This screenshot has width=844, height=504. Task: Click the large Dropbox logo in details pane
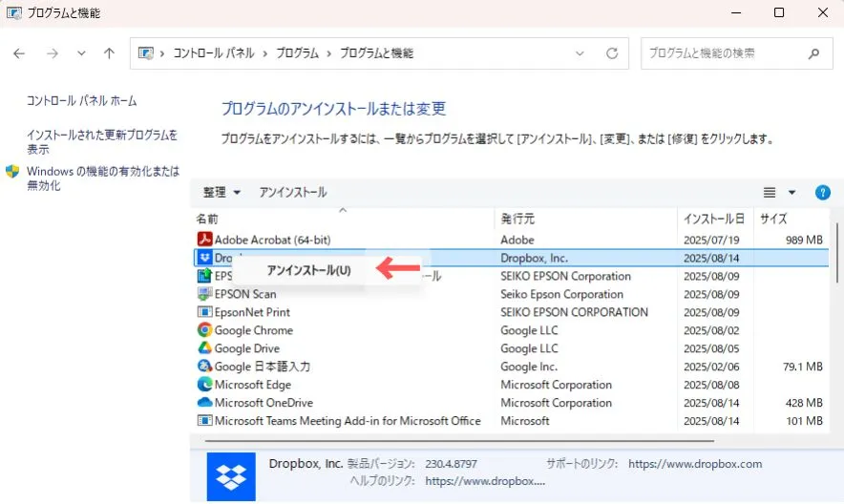tap(231, 476)
